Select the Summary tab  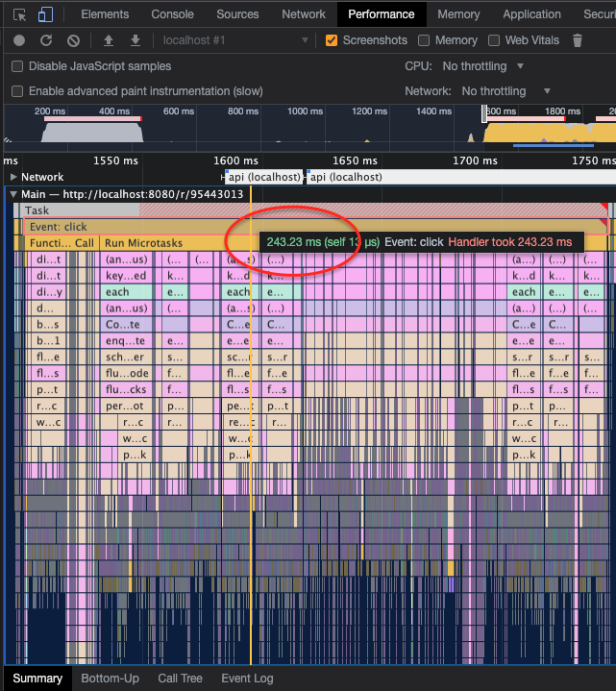(37, 679)
